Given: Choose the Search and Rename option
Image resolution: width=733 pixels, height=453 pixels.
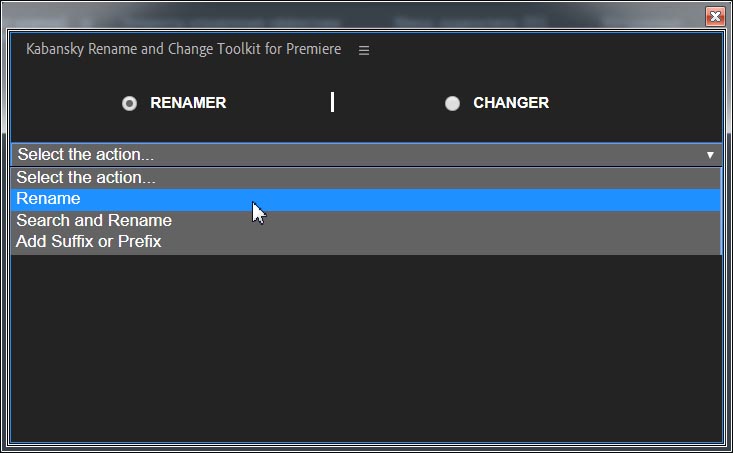Looking at the screenshot, I should [x=366, y=221].
